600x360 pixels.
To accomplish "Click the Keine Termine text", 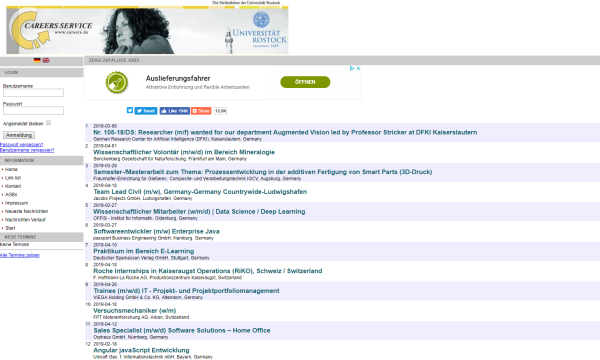I will 15,244.
